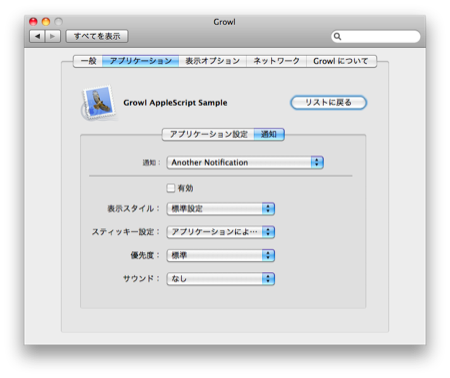Select the 通知 sub-tab
450x378 pixels.
(x=269, y=134)
